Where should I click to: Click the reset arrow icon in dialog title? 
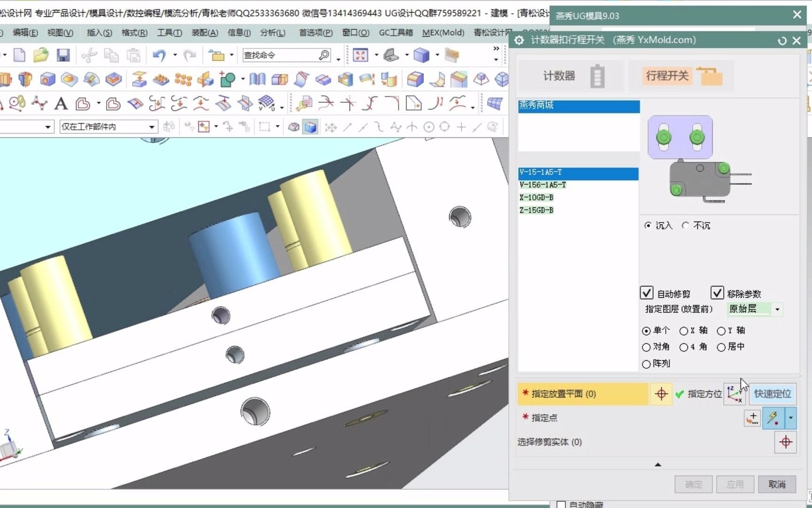click(782, 41)
